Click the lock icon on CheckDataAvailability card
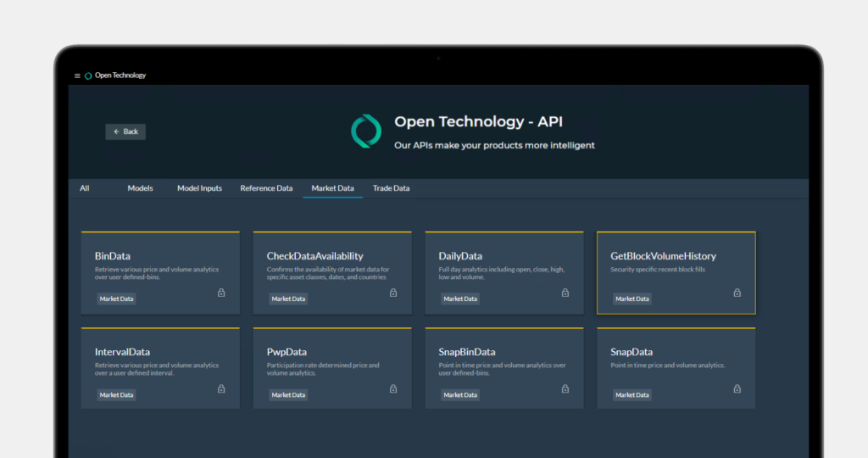Screen dimensions: 868x458 [393, 293]
